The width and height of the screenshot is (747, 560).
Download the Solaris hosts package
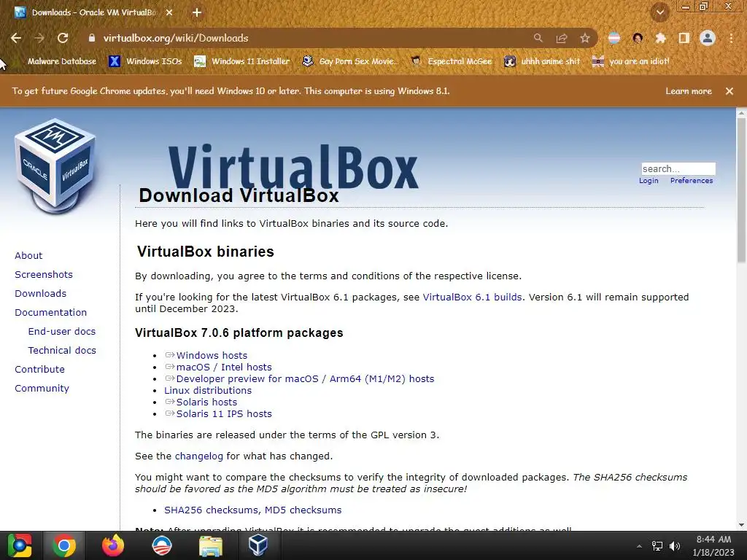206,402
